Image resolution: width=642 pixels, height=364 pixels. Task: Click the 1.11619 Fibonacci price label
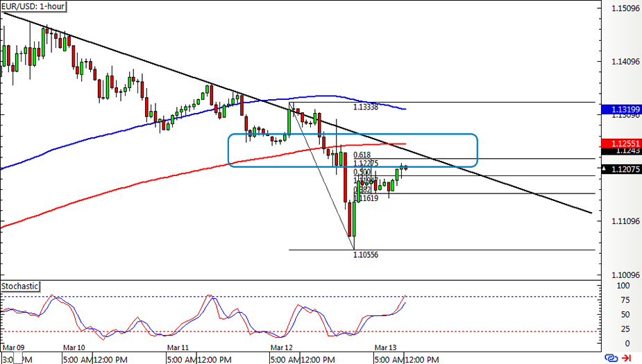(366, 198)
